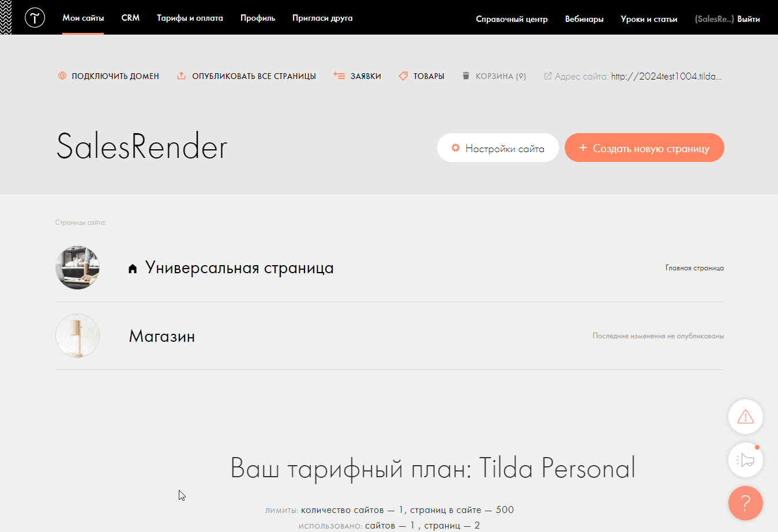Click the orange tag icon beside Товары
Screen dimensions: 778x532
(403, 76)
